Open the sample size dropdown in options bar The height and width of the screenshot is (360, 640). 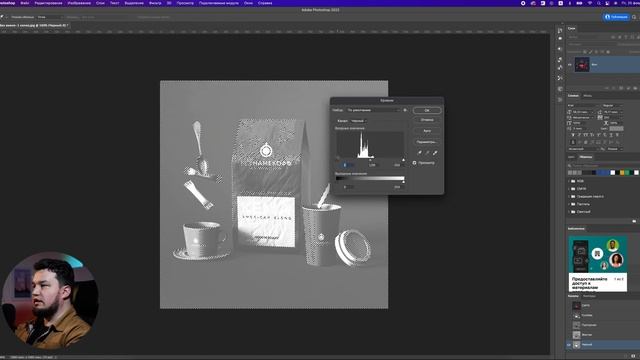(x=50, y=17)
